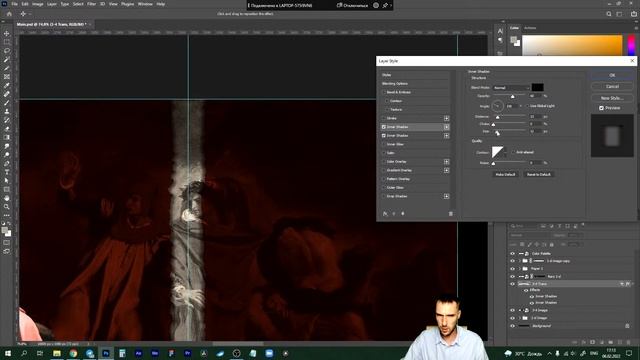
Task: Open the layers blending mode dropdown
Action: click(529, 236)
